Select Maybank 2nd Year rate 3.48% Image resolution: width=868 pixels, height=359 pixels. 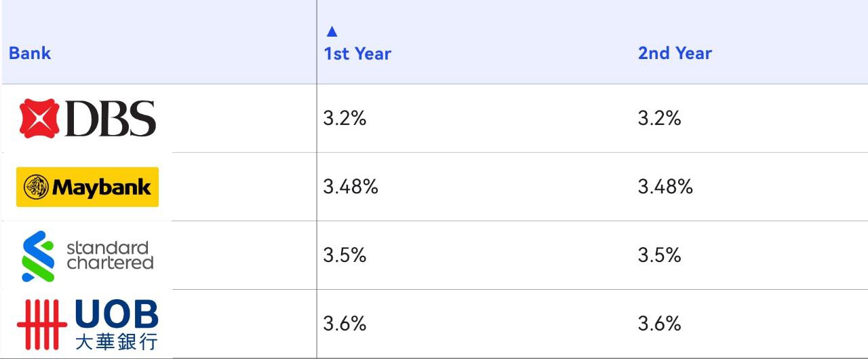(x=665, y=187)
